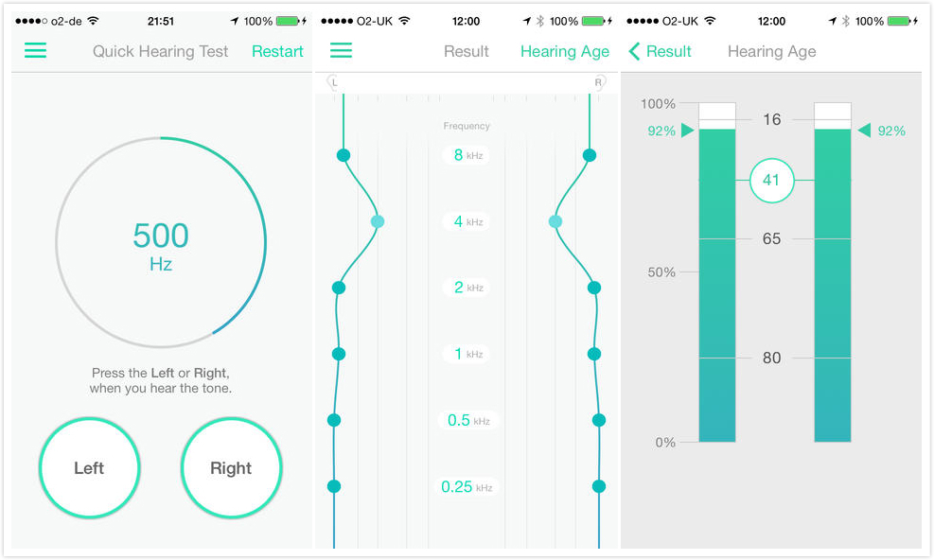
Task: Tap the back chevron next to Result
Action: 635,51
